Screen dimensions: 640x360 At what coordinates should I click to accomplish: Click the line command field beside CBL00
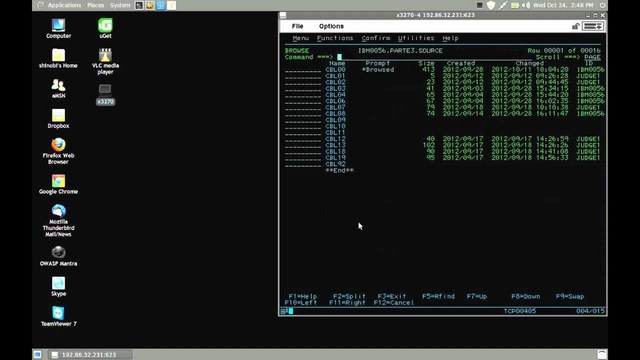303,70
